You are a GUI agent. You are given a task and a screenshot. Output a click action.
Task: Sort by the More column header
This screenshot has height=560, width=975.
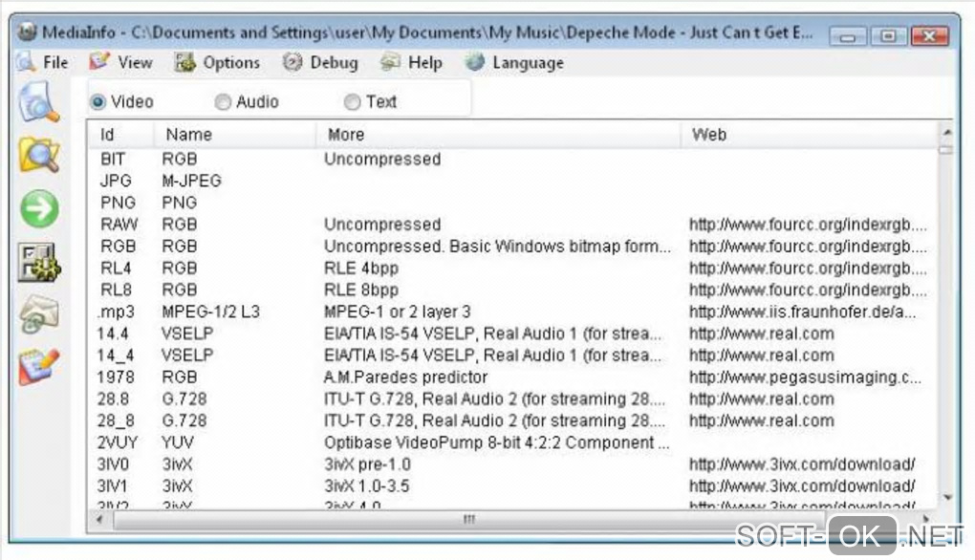(498, 134)
